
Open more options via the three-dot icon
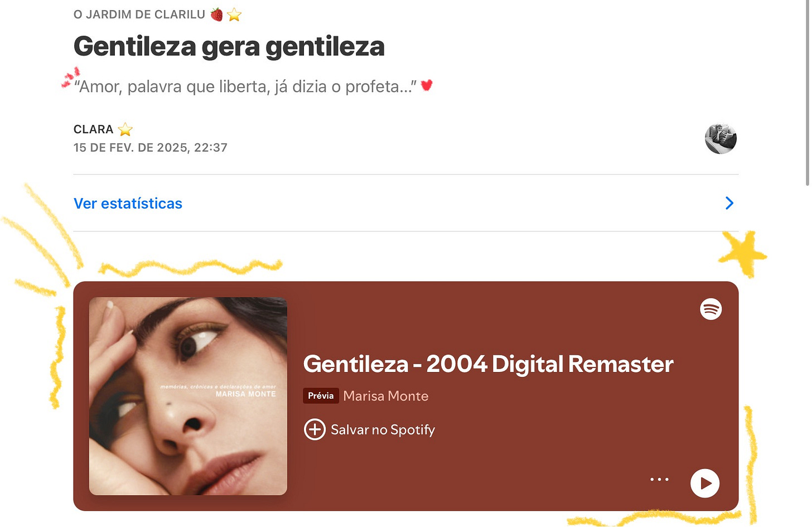[660, 479]
